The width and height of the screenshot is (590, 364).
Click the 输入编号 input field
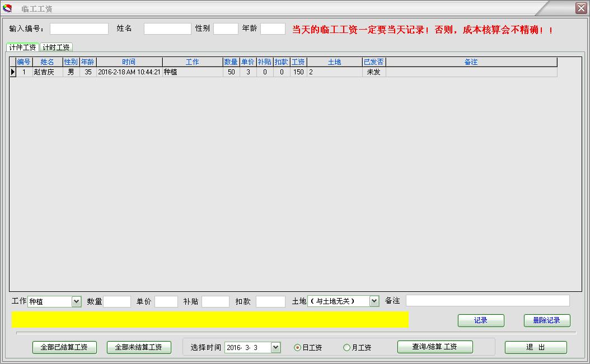tap(78, 28)
